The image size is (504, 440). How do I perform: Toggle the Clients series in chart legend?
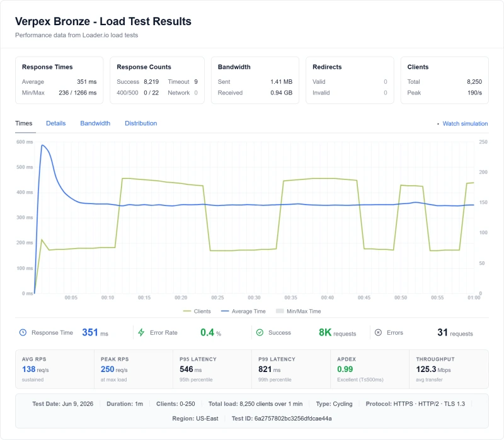197,311
